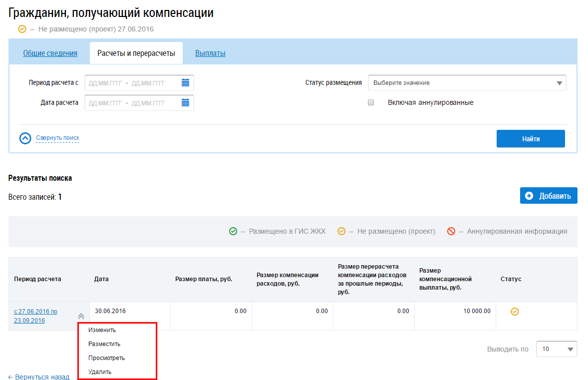This screenshot has height=380, width=588.
Task: Click the yellow status icon in table row
Action: 515,312
